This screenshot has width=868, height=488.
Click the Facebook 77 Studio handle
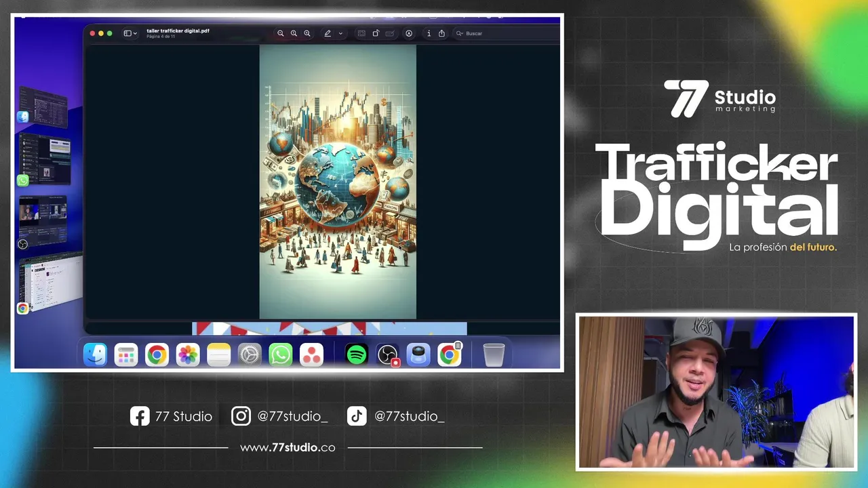[171, 416]
